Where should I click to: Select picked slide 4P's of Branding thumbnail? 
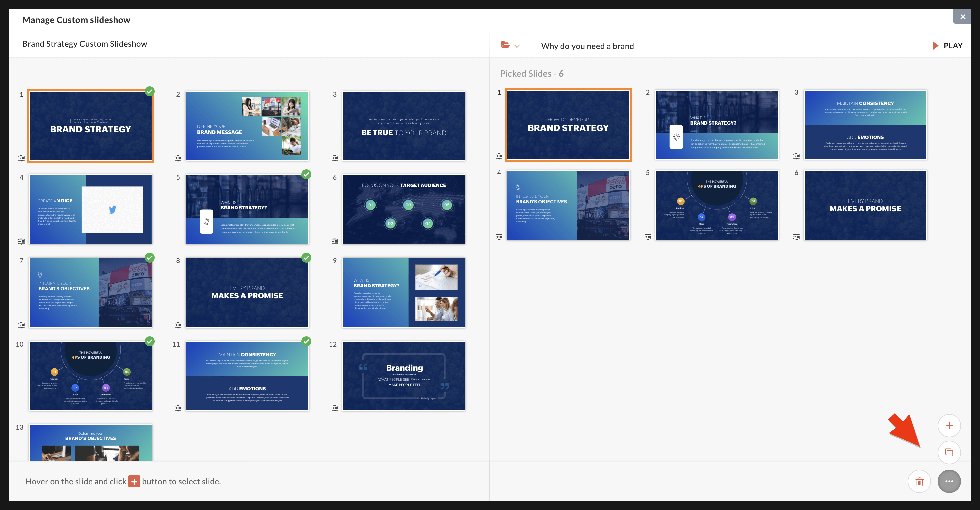[x=717, y=205]
